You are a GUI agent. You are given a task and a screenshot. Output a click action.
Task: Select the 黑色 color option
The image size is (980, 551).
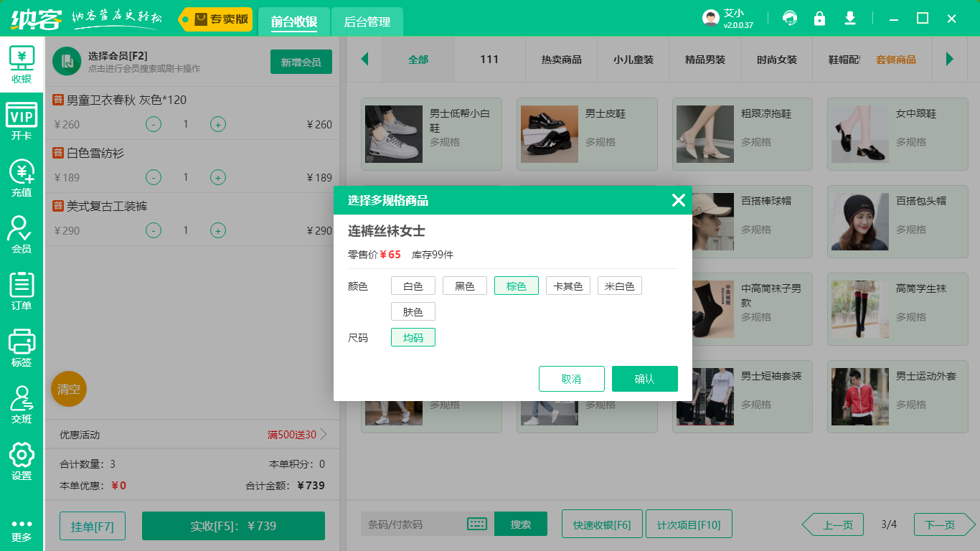[x=465, y=286]
